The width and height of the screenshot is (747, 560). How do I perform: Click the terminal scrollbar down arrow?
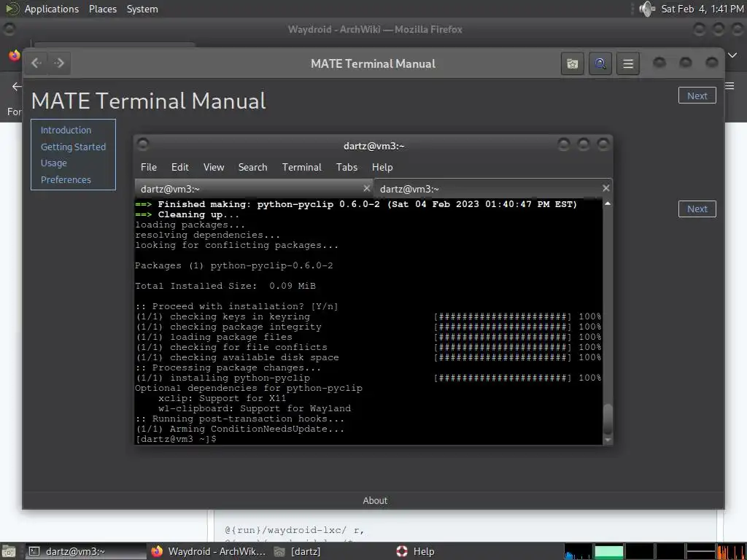coord(608,440)
